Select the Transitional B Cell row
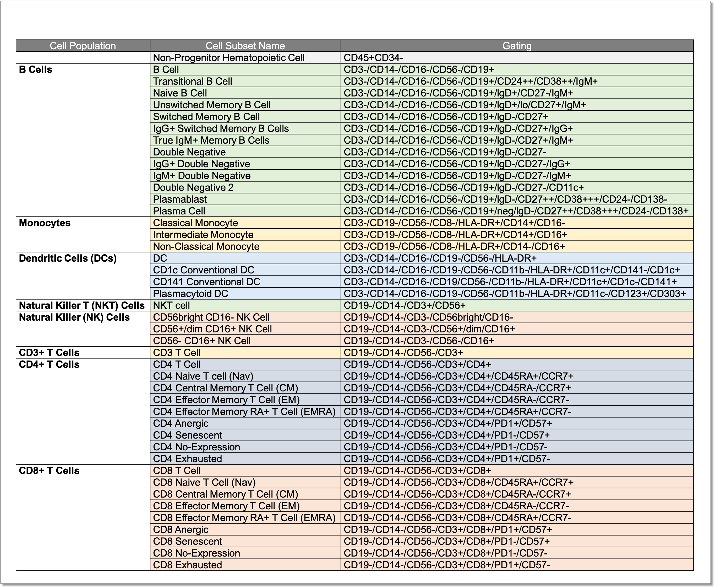Viewport: 715px width, 588px height. click(192, 81)
